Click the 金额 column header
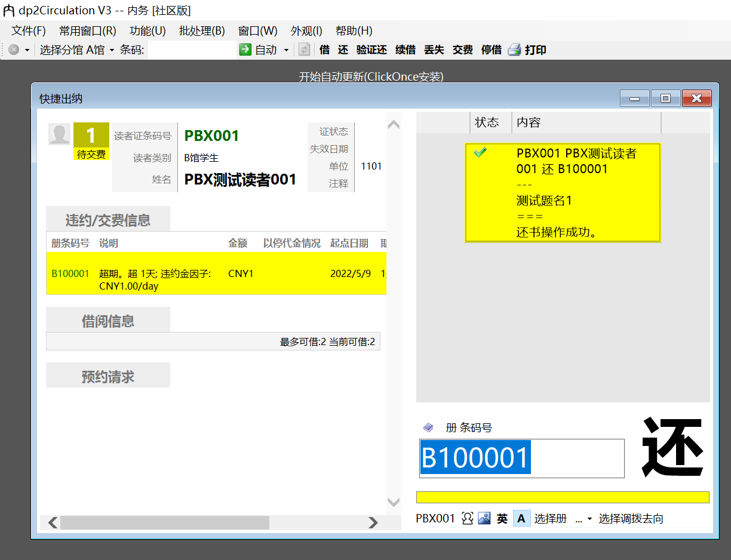 coord(237,243)
